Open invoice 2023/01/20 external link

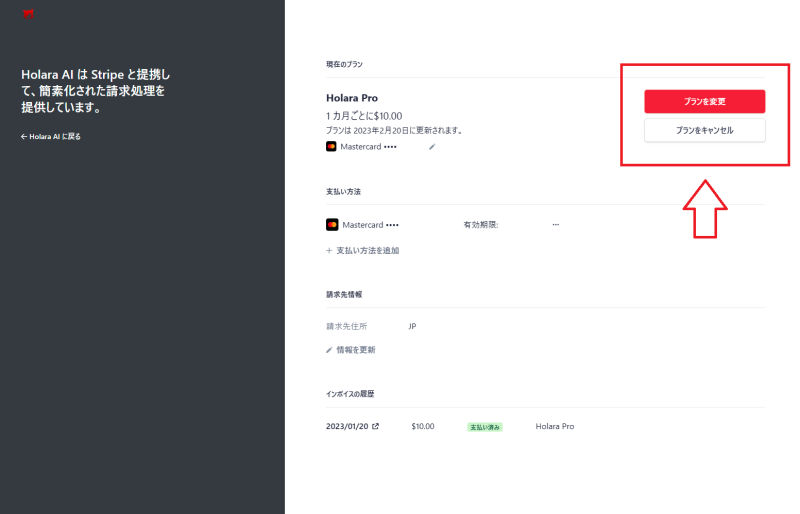[353, 426]
